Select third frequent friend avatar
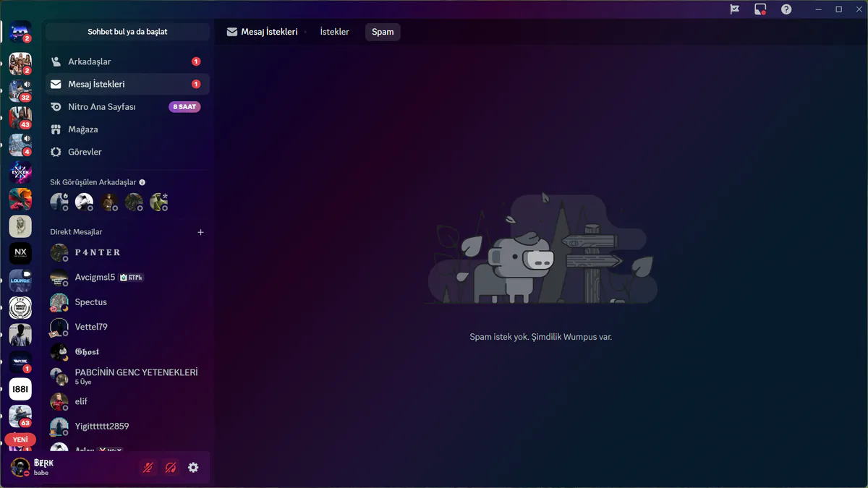Screen dimensions: 868x488 109,202
